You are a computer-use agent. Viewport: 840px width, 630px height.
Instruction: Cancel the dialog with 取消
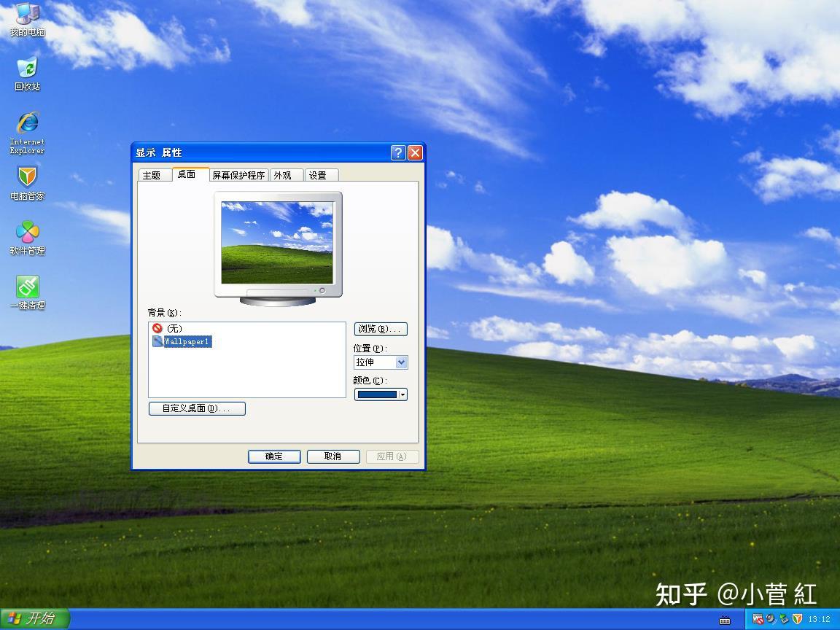click(x=333, y=456)
